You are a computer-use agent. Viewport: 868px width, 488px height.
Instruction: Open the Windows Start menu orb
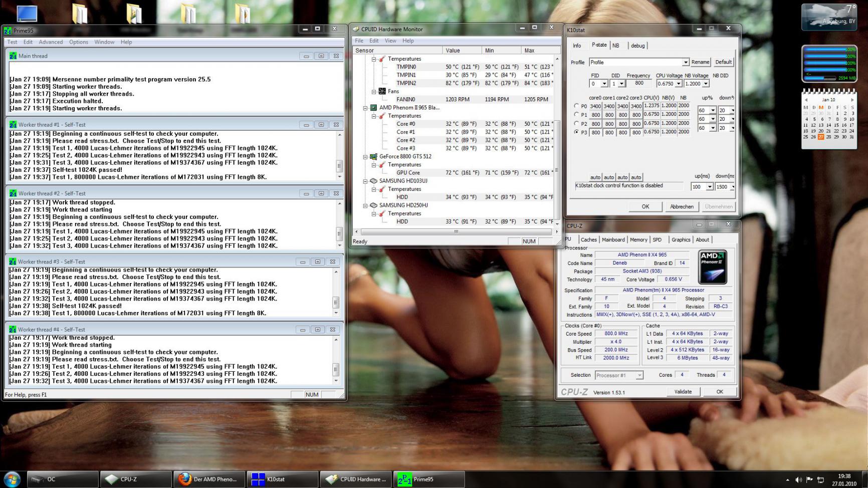tap(12, 479)
